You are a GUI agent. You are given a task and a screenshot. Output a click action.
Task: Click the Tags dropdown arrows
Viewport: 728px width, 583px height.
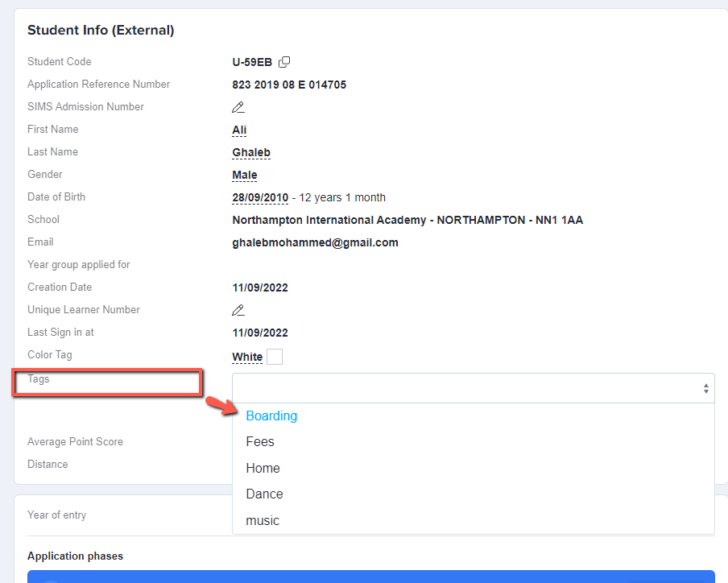[x=705, y=388]
